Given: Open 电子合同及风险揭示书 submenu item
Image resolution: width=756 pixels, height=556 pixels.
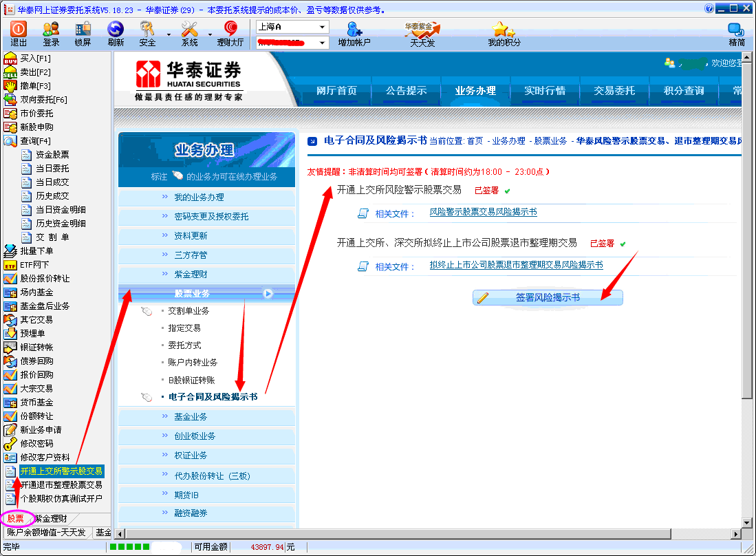Looking at the screenshot, I should (213, 397).
